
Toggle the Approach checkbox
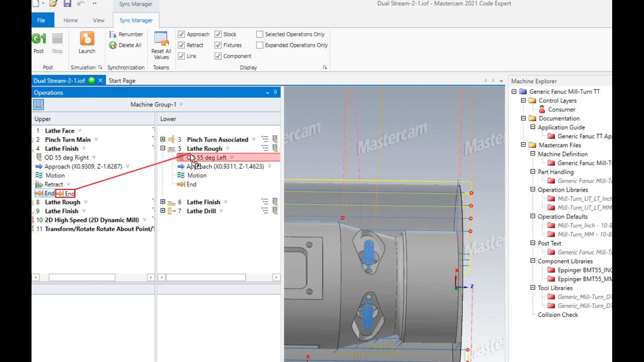181,34
